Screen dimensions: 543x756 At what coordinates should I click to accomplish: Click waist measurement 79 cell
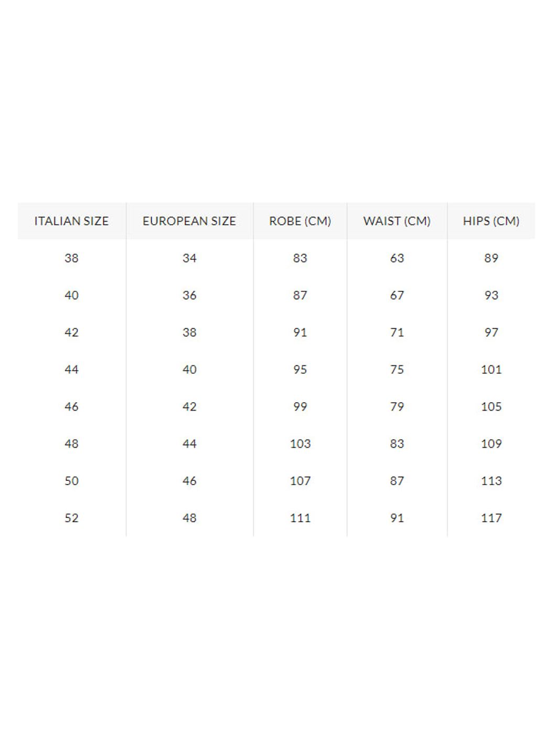click(x=397, y=407)
